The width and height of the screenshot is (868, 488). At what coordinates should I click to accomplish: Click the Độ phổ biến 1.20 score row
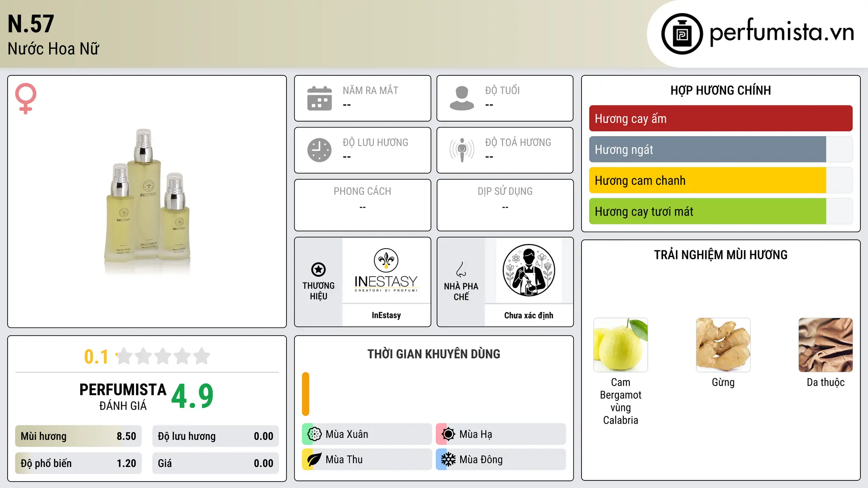click(78, 463)
